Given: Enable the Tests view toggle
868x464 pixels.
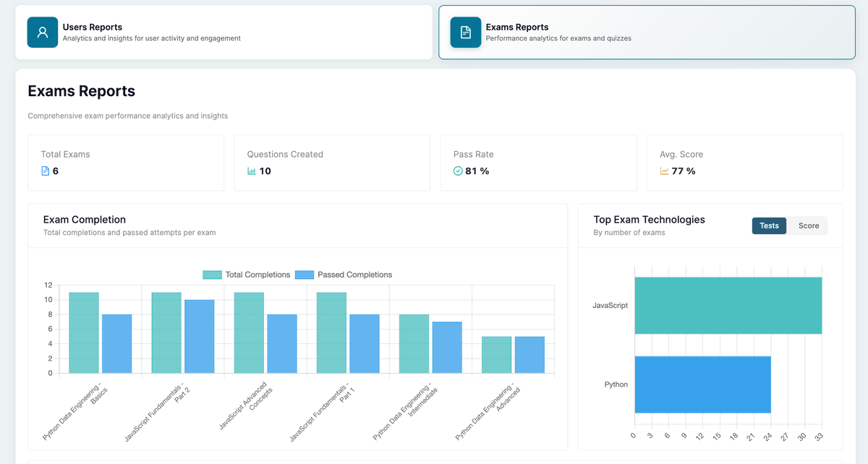Looking at the screenshot, I should (769, 225).
